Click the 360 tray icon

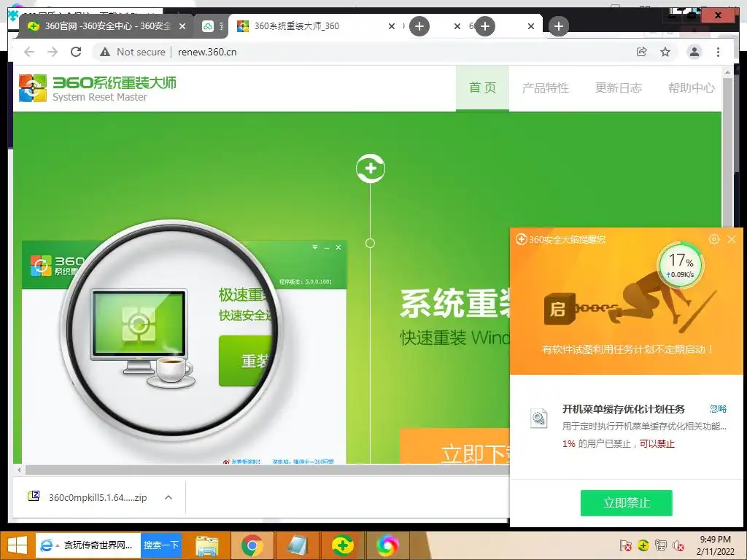[x=643, y=545]
